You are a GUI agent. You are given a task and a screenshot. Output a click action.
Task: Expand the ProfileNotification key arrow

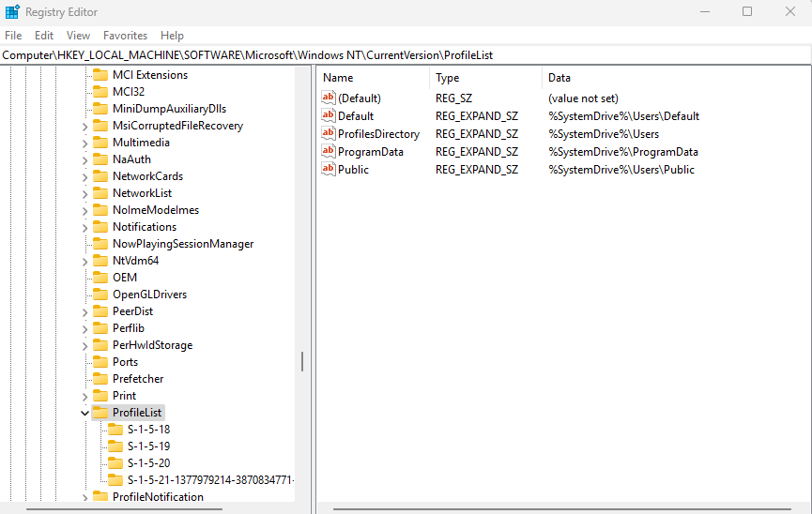tap(85, 497)
